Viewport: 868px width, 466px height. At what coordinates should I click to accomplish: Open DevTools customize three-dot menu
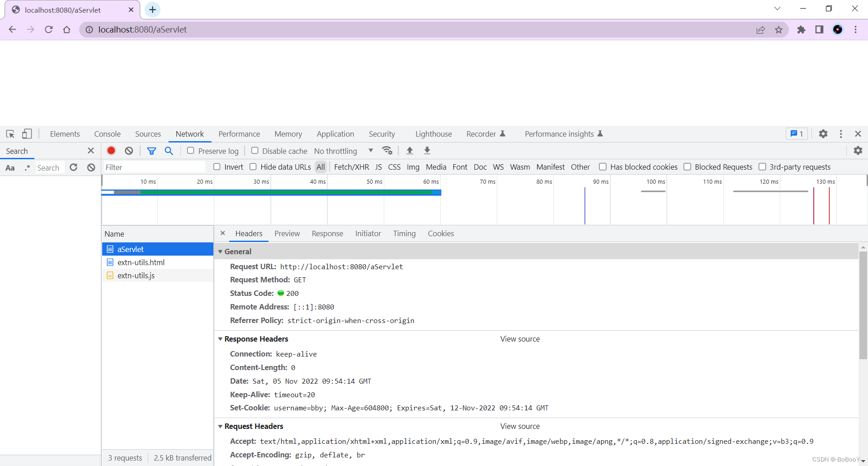click(841, 134)
